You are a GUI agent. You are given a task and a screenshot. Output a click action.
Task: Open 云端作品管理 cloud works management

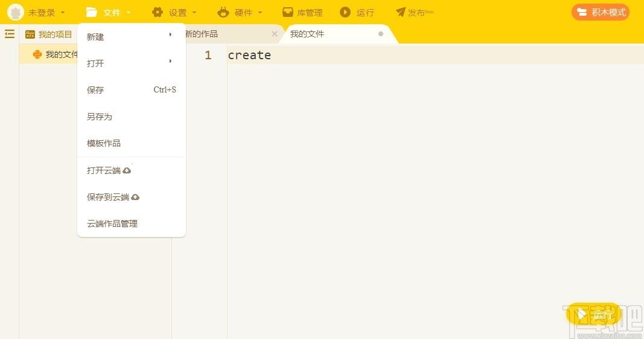click(x=132, y=224)
